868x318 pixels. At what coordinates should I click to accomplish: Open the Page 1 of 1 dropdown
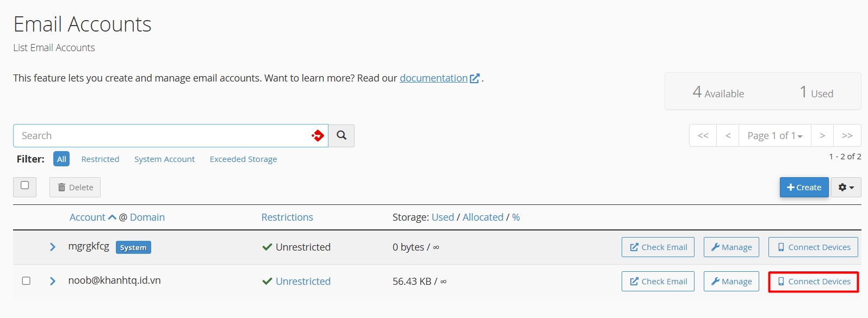coord(774,135)
